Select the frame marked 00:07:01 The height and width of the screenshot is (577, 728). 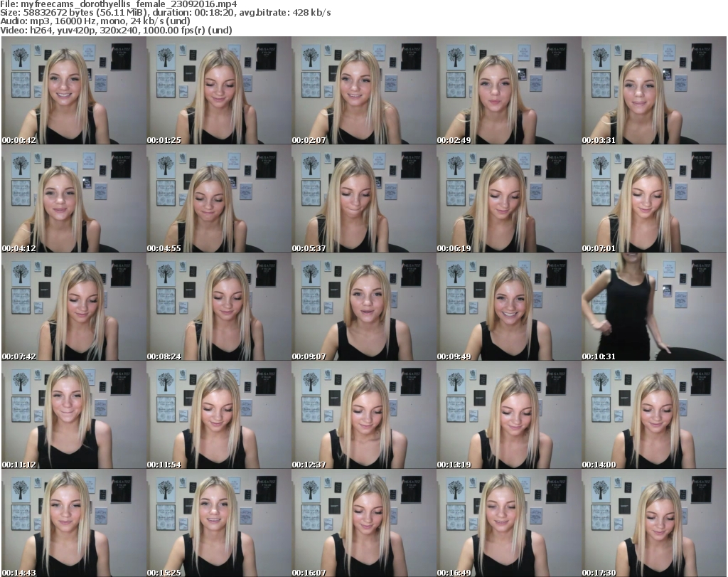pos(653,199)
